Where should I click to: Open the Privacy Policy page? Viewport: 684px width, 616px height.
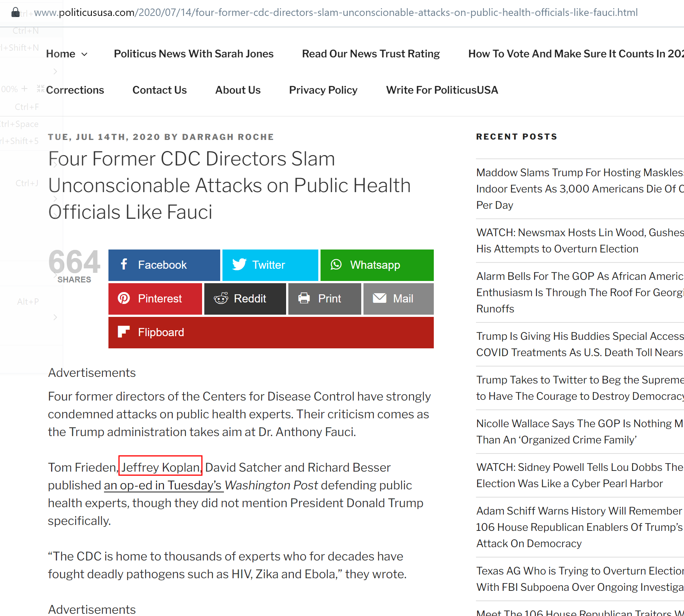click(323, 90)
